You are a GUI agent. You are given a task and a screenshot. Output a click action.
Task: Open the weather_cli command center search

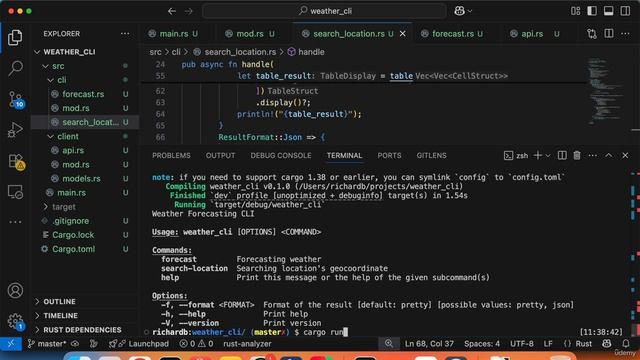coord(324,11)
